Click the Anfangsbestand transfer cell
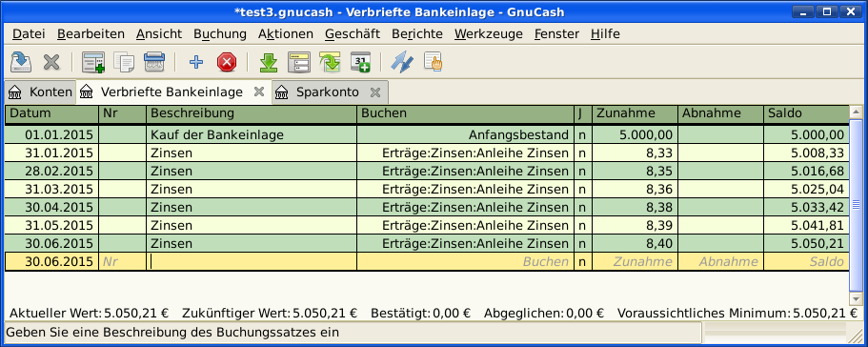 (x=466, y=134)
